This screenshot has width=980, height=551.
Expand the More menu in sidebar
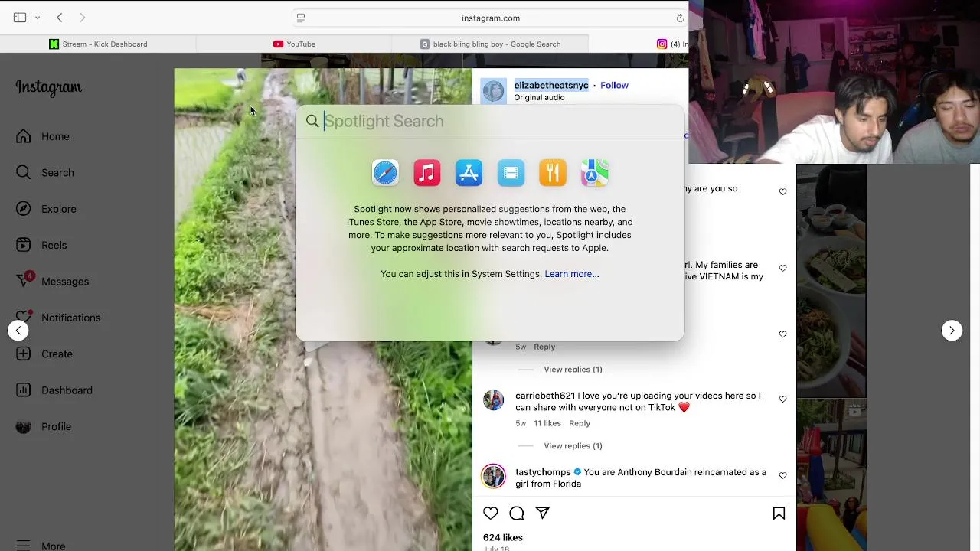coord(41,546)
